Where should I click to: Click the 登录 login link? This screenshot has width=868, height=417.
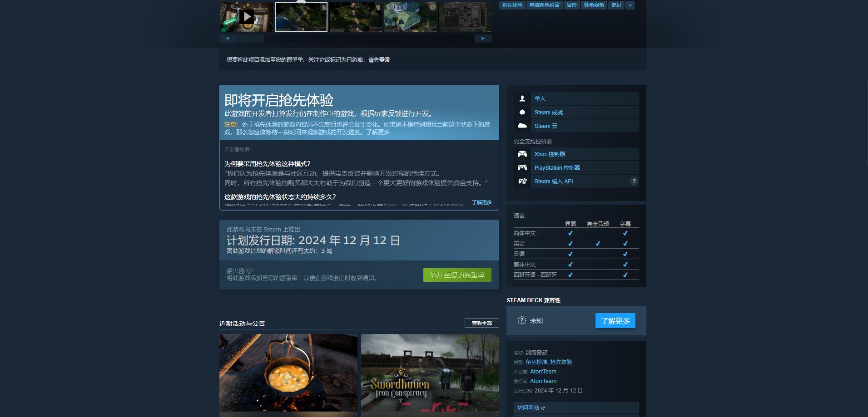tap(385, 60)
